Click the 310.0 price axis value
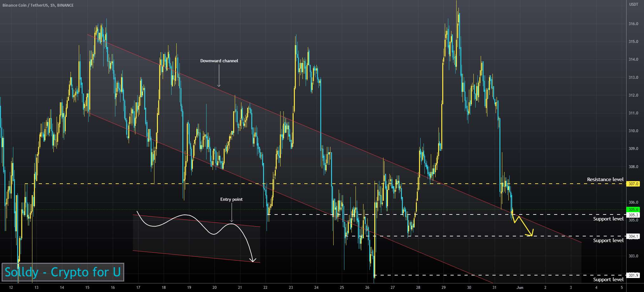Screen dimensions: 644x292 (633, 131)
